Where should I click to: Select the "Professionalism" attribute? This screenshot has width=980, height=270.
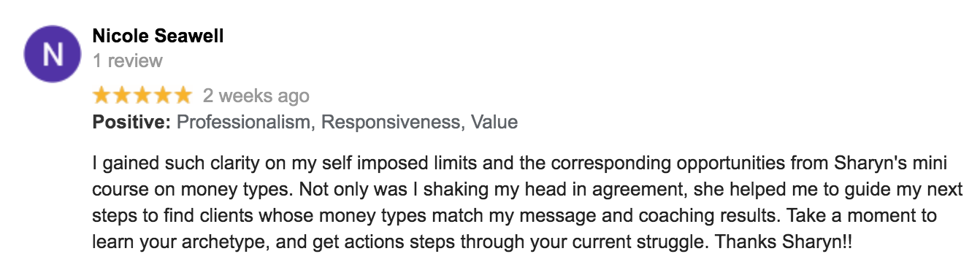pyautogui.click(x=244, y=123)
